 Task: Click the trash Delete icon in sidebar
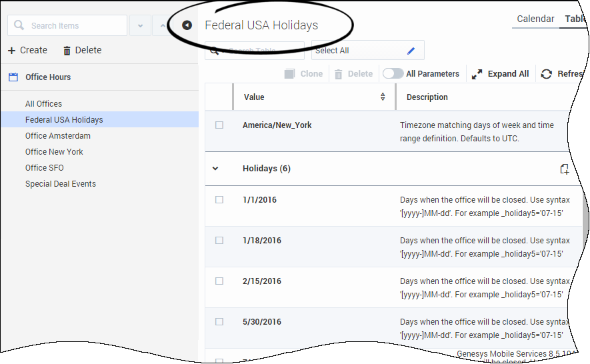click(x=67, y=51)
